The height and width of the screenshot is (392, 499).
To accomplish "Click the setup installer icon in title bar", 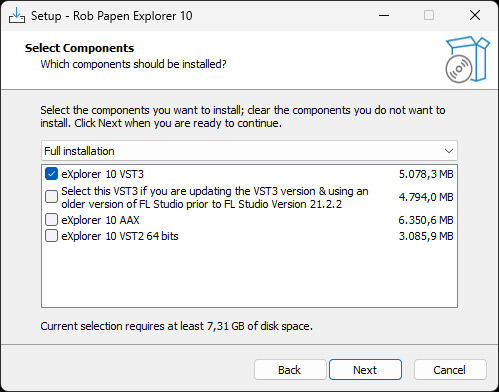I will (17, 16).
